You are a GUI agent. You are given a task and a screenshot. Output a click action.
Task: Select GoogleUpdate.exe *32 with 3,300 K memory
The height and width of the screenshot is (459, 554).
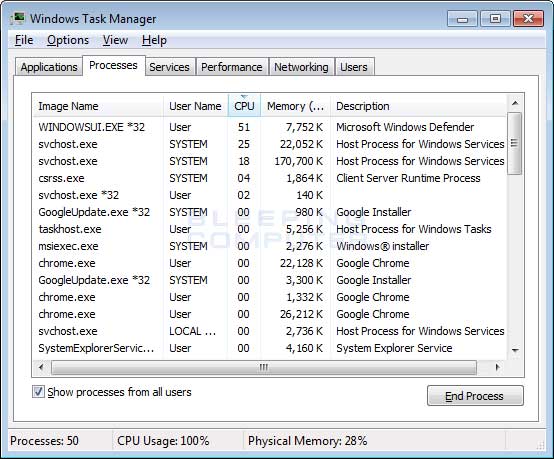point(270,280)
